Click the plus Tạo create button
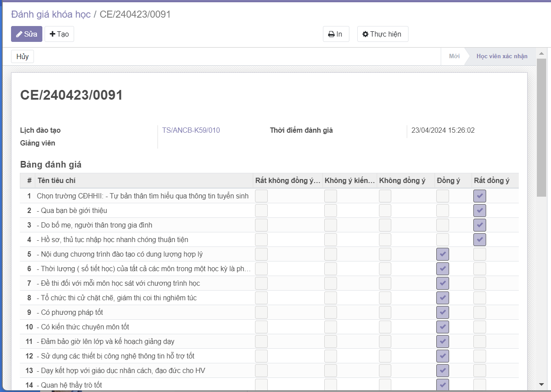551x392 pixels. [x=59, y=34]
